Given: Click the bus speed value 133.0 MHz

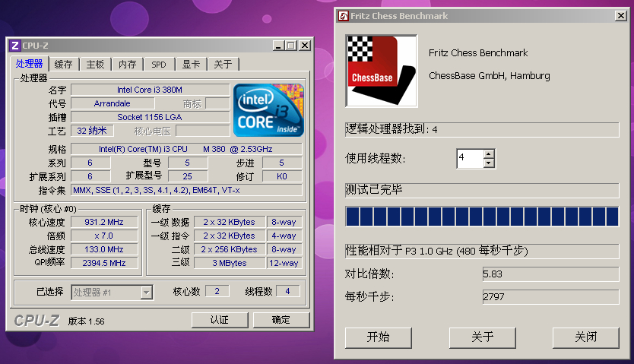Looking at the screenshot, I should tap(104, 250).
